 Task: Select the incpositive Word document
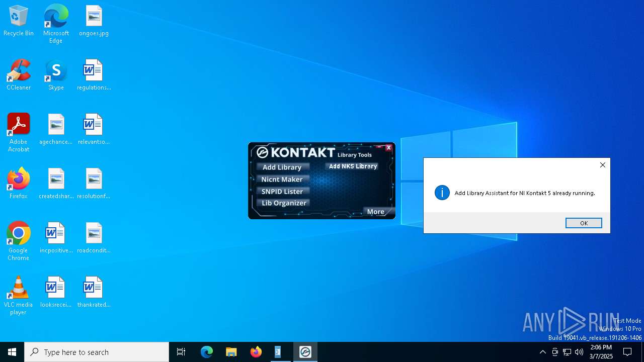click(x=56, y=238)
